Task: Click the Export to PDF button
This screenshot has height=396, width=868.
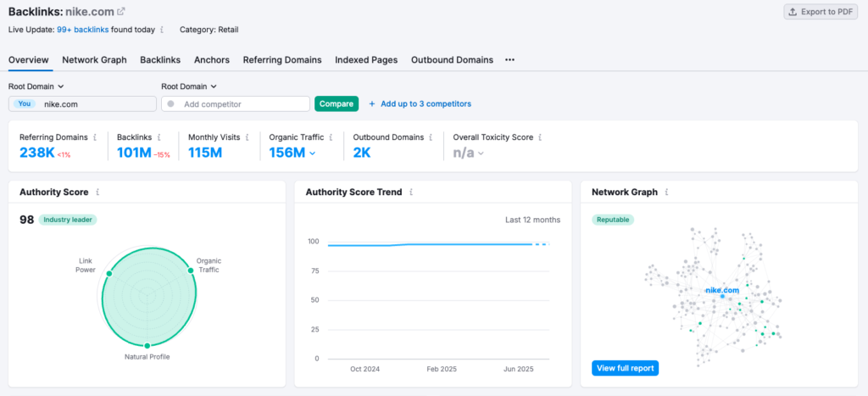Action: pyautogui.click(x=821, y=12)
